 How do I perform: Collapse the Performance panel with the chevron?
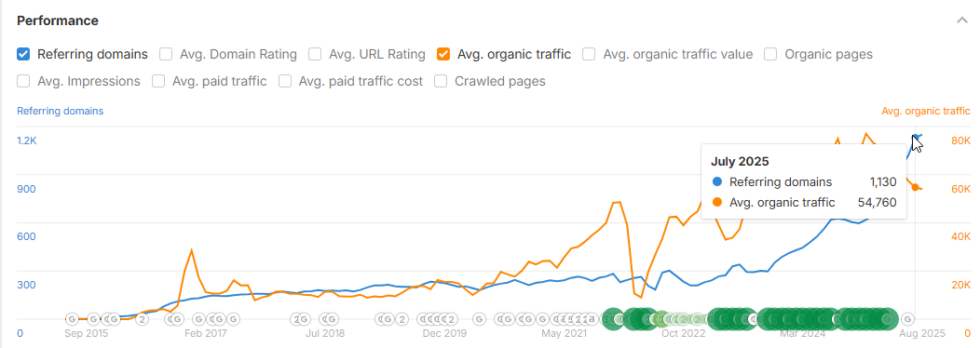(962, 20)
